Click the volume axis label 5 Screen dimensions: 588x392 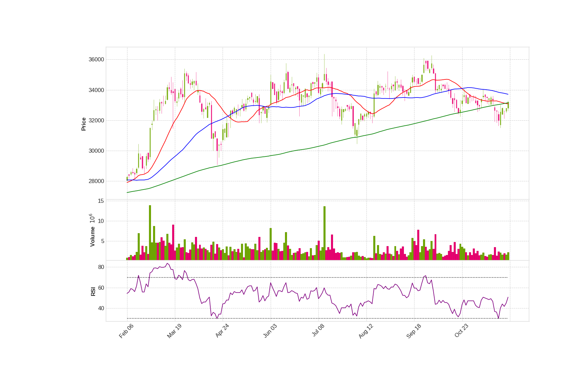tap(103, 241)
